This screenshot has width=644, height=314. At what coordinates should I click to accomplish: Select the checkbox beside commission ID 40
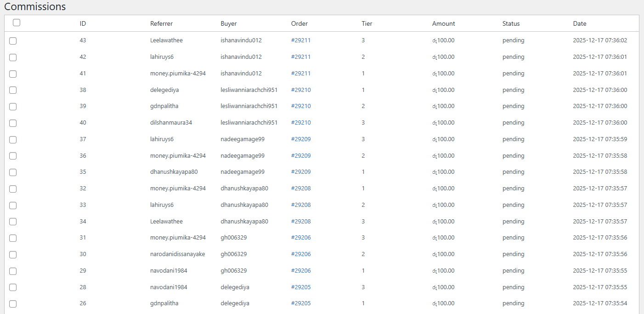13,123
